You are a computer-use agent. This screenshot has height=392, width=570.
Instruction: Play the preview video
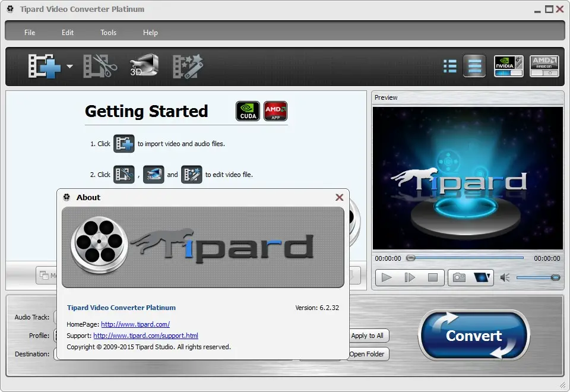pyautogui.click(x=387, y=278)
